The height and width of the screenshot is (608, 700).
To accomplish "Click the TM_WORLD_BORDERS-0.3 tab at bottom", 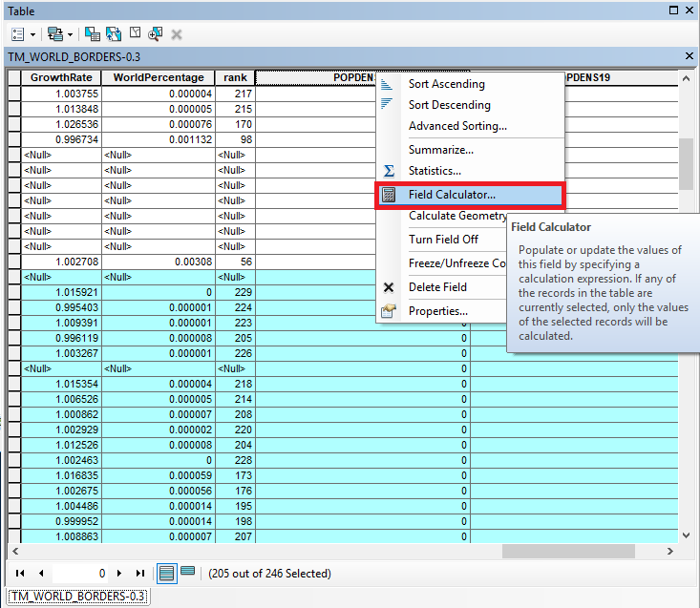I will [75, 597].
